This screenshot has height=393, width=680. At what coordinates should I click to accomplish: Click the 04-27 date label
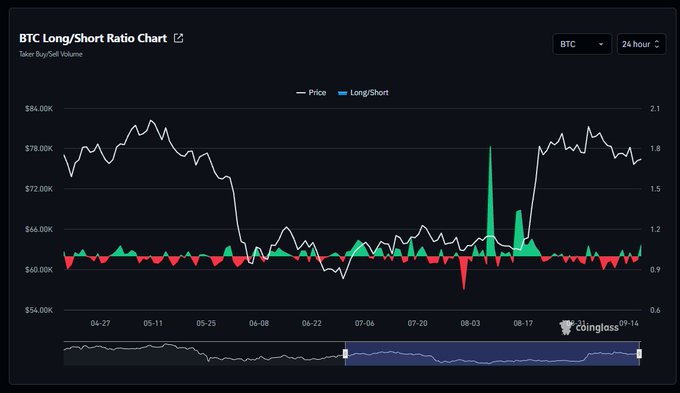[100, 323]
